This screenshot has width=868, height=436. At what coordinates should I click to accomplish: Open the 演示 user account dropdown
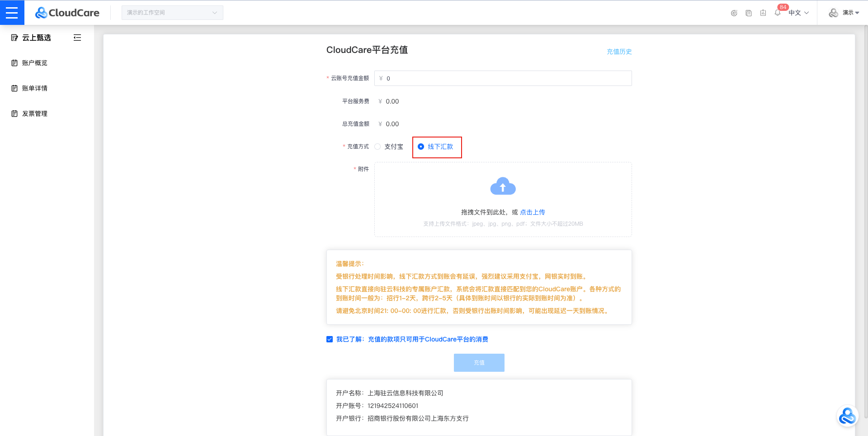(x=851, y=13)
